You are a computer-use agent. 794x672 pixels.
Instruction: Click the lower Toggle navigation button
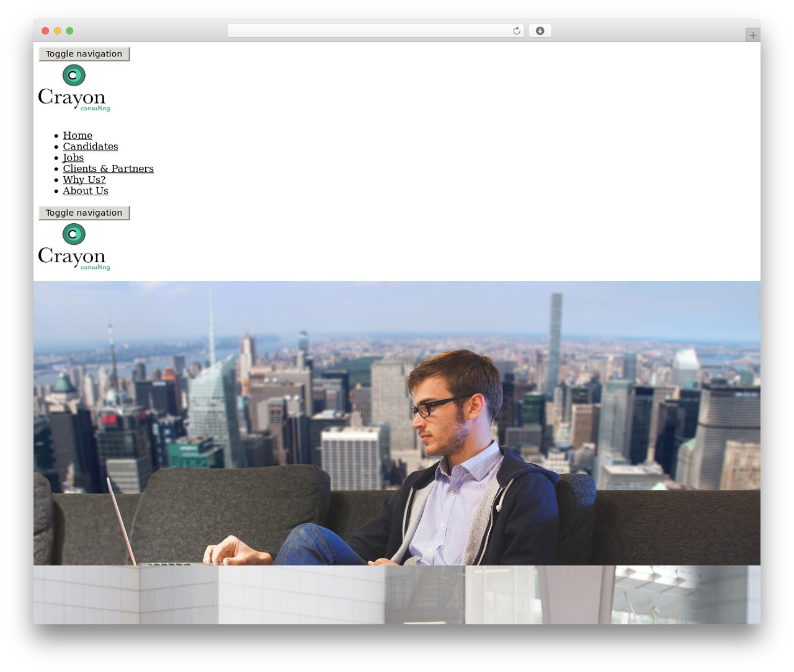point(84,213)
